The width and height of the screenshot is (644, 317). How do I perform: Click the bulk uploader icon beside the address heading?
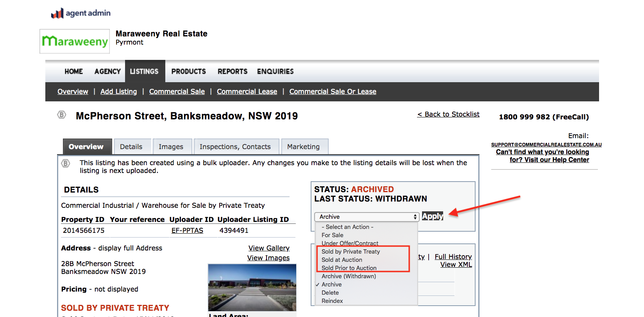pos(62,115)
